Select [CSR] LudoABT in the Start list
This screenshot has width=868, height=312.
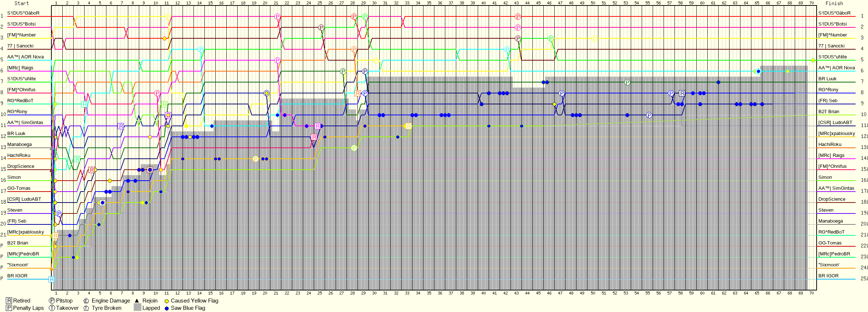click(x=24, y=199)
